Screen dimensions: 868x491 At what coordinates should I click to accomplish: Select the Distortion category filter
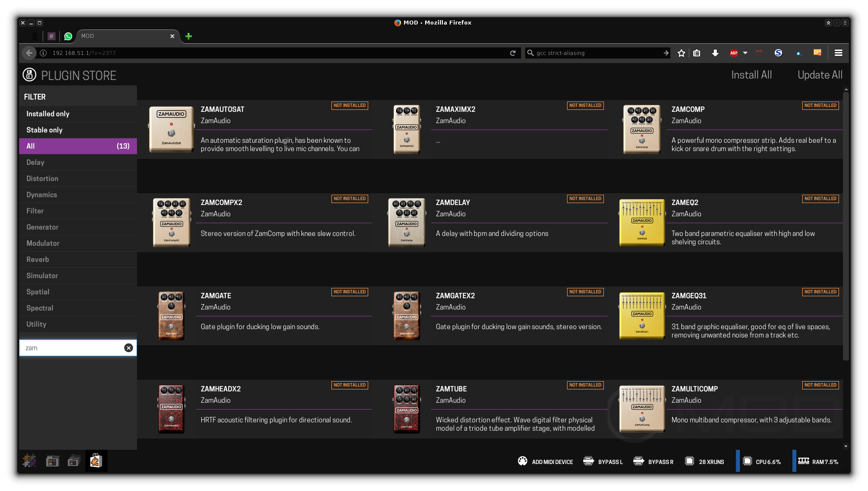(42, 179)
